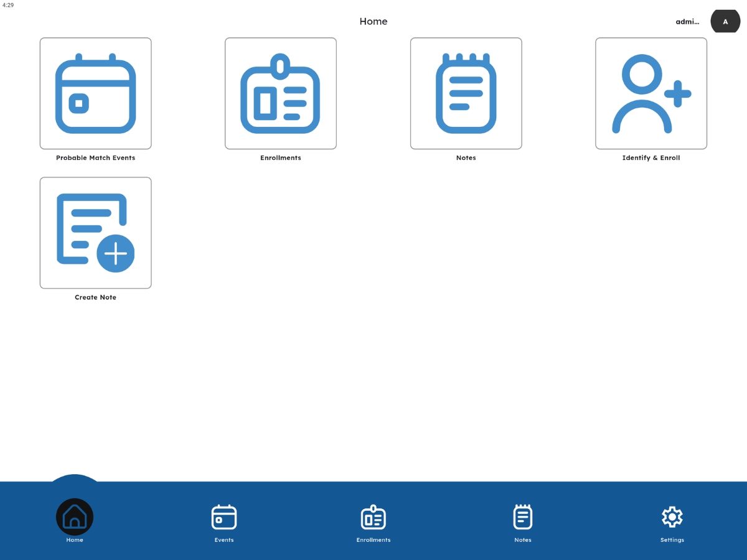
Task: Click the user avatar labeled A
Action: [x=725, y=22]
